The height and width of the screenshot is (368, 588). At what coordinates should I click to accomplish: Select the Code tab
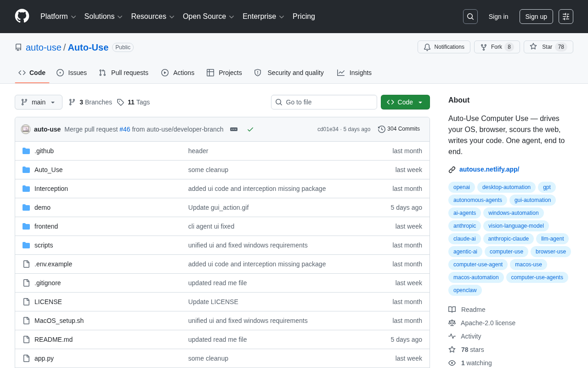(32, 73)
